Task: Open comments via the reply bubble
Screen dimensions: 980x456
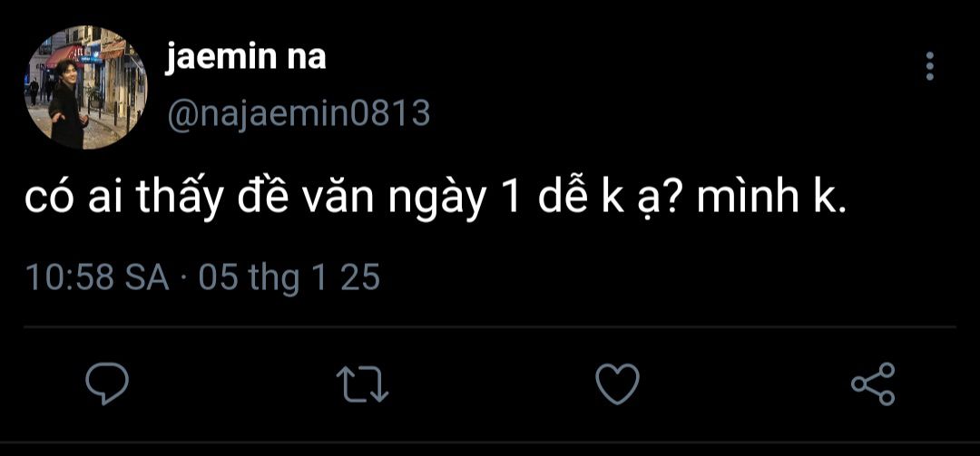Action: pyautogui.click(x=107, y=383)
